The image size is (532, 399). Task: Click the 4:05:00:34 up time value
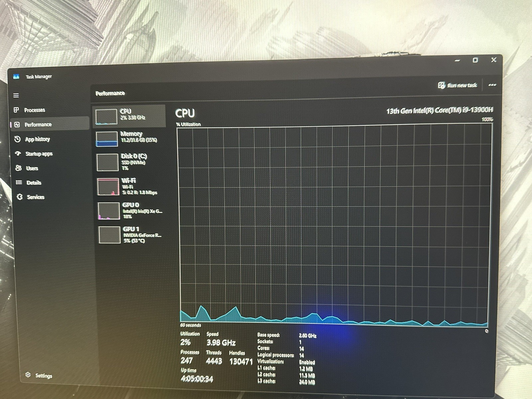(x=197, y=379)
